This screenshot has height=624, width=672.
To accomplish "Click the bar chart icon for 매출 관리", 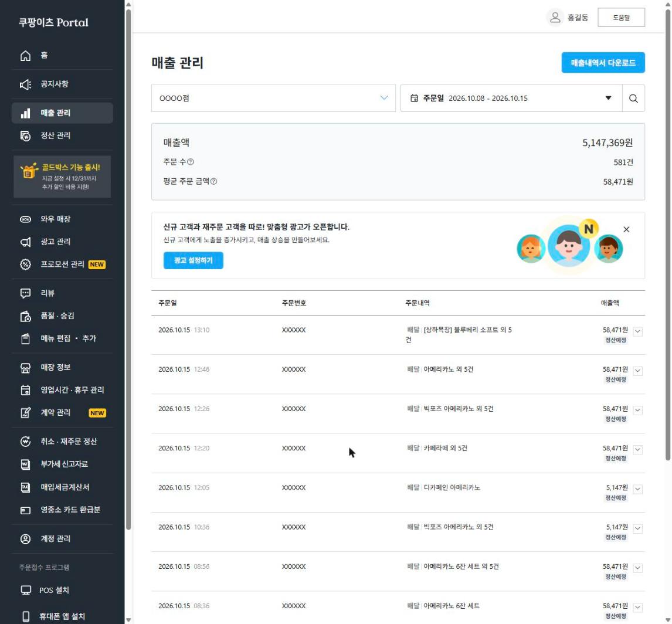I will click(x=26, y=113).
